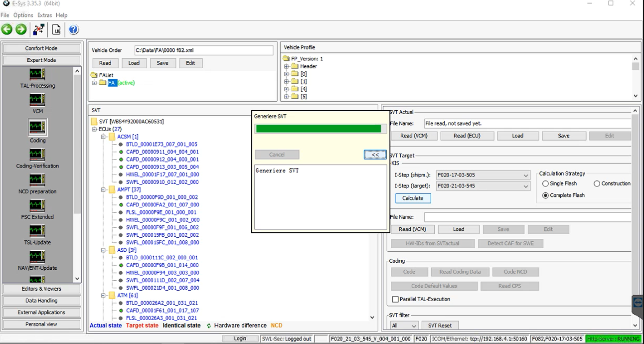Viewport: 644px width, 344px height.
Task: Click the FAList folder icon
Action: (x=94, y=75)
